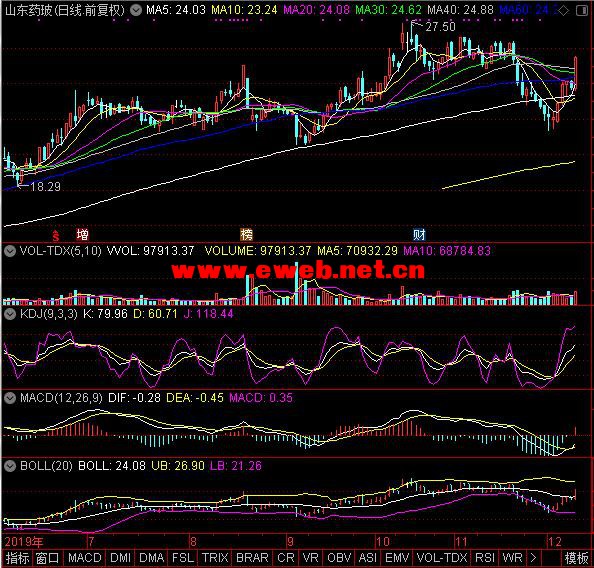Click the D: 60.71 value
Viewport: 594px width, 568px height.
coord(155,314)
